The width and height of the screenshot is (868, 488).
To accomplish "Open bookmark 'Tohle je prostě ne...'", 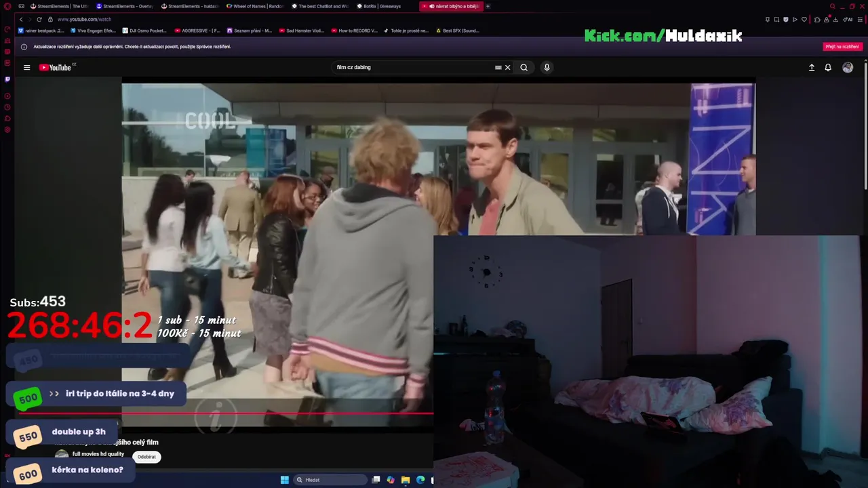I will click(407, 30).
